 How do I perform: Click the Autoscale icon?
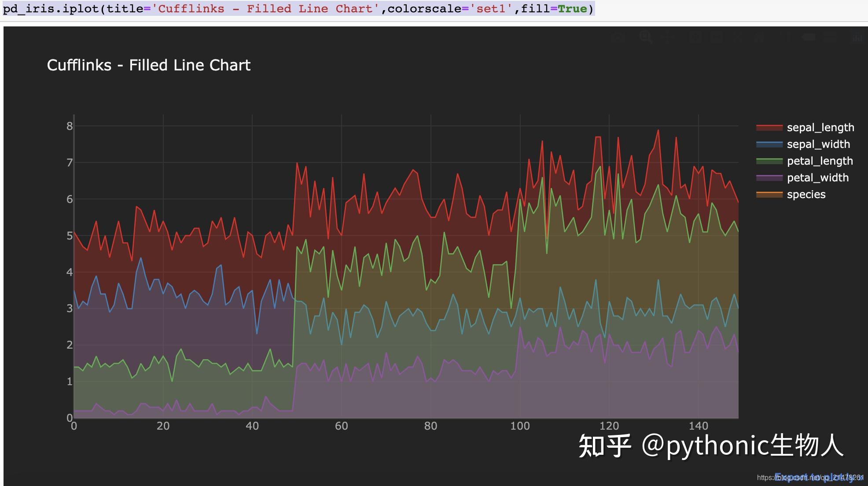click(x=738, y=37)
